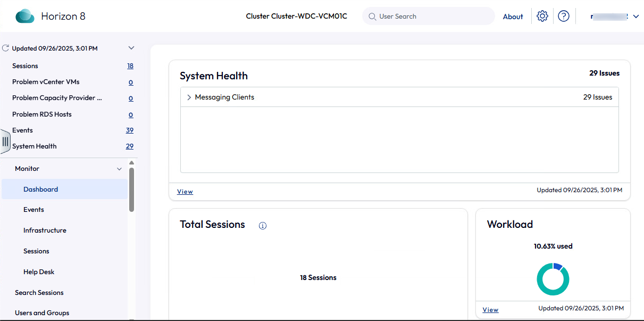644x321 pixels.
Task: Expand the Messaging Clients row
Action: tap(189, 97)
